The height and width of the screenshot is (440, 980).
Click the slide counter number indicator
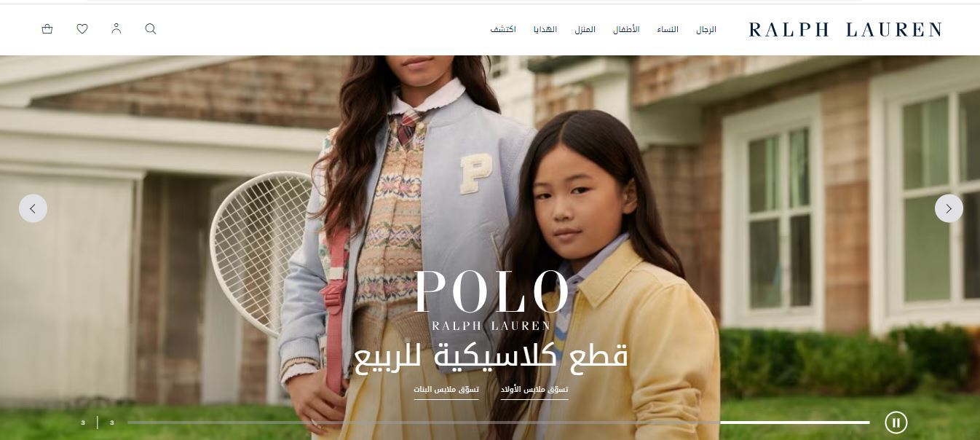(x=98, y=423)
